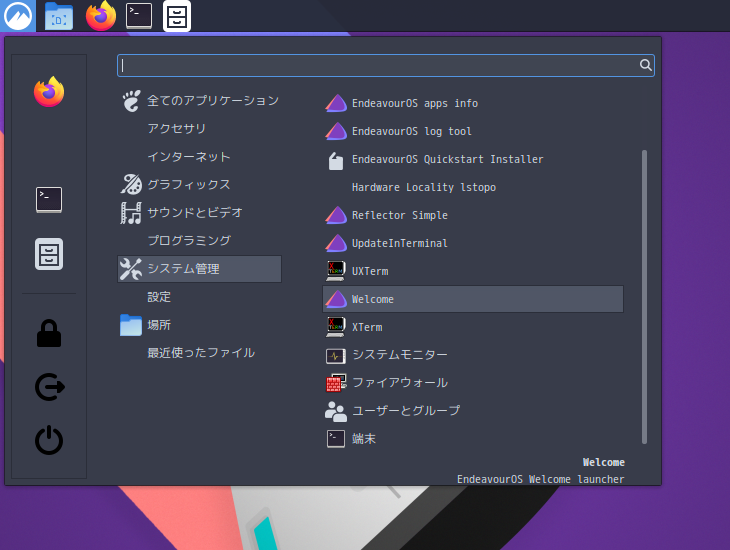
Task: Click the システムモニター monitor icon
Action: (336, 356)
